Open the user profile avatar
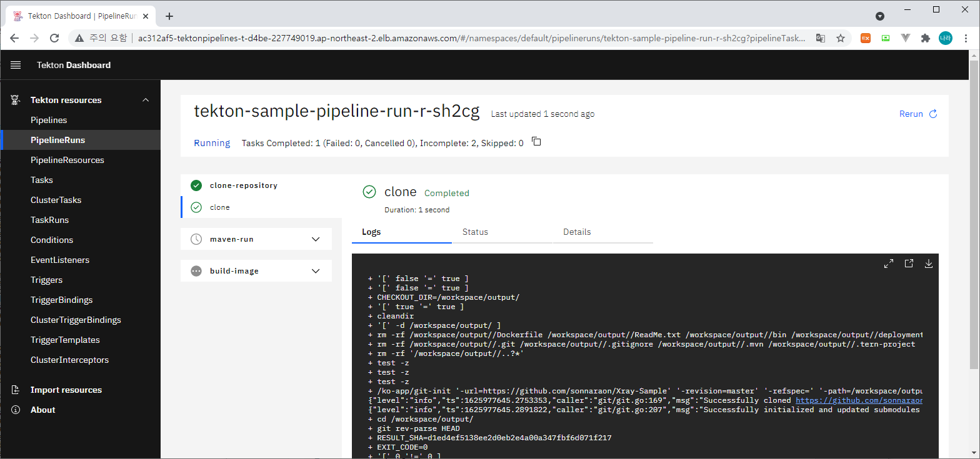 click(x=946, y=38)
